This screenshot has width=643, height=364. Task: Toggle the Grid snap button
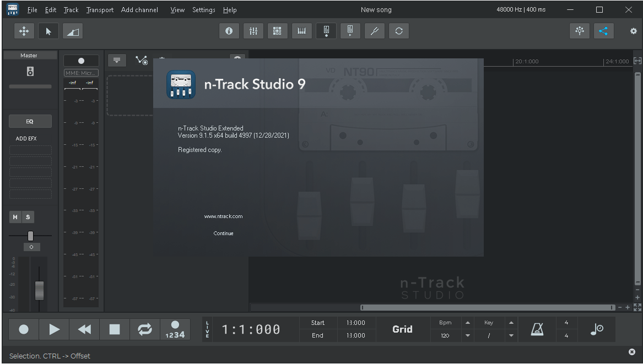click(402, 329)
